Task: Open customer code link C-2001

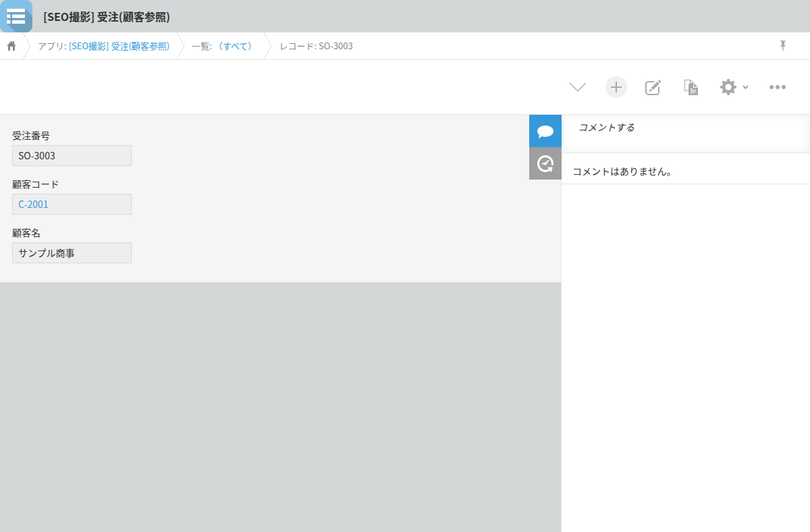Action: click(x=34, y=205)
